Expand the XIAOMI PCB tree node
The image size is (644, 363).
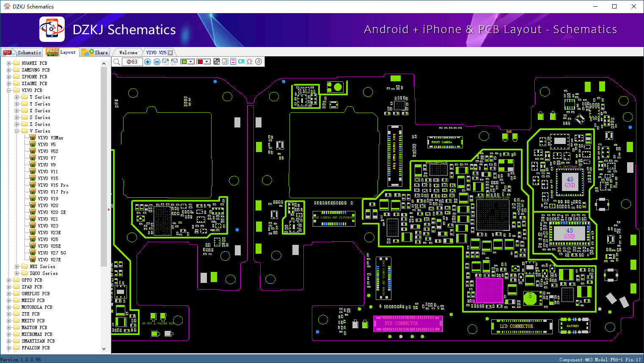click(x=8, y=83)
